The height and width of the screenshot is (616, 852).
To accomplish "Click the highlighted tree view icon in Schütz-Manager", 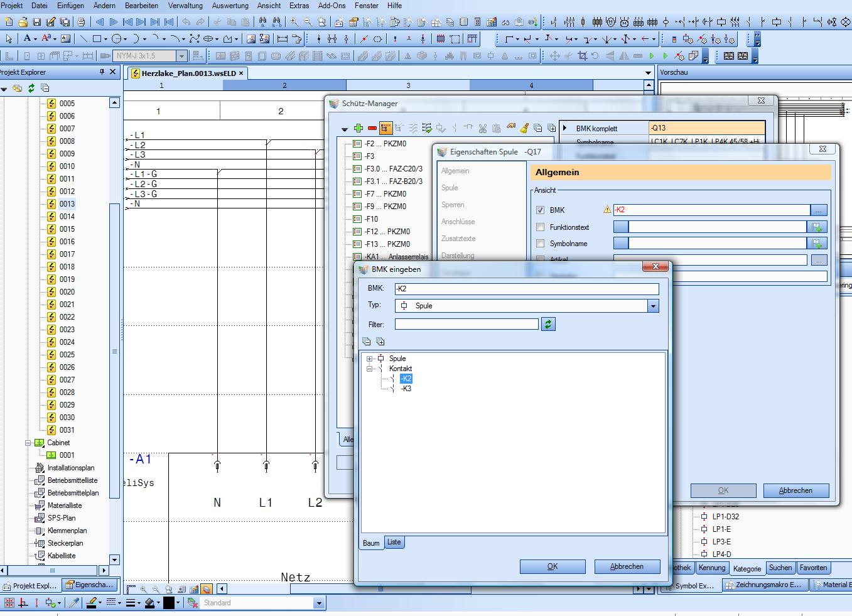I will pyautogui.click(x=386, y=128).
